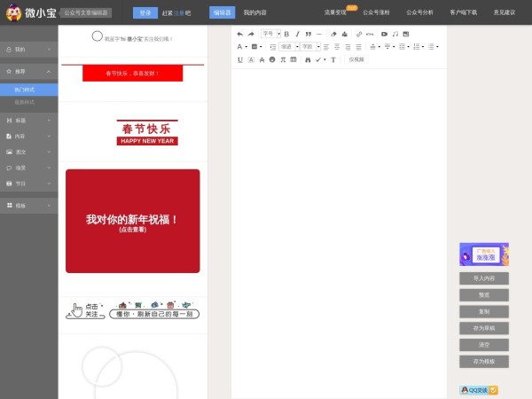Screen dimensions: 532x399
Task: Select 热门样式 in the sidebar
Action: [25, 90]
